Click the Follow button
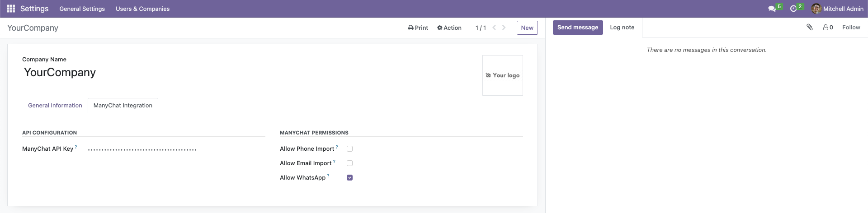This screenshot has width=868, height=213. click(851, 28)
